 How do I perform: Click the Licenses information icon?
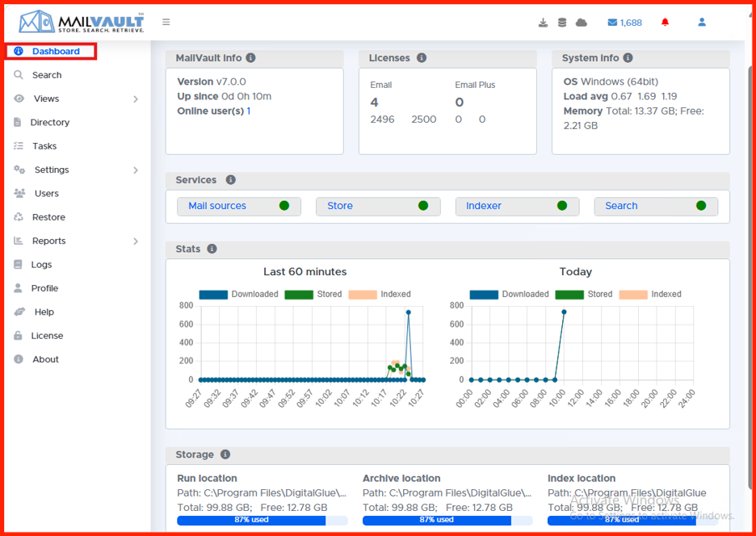click(x=422, y=58)
